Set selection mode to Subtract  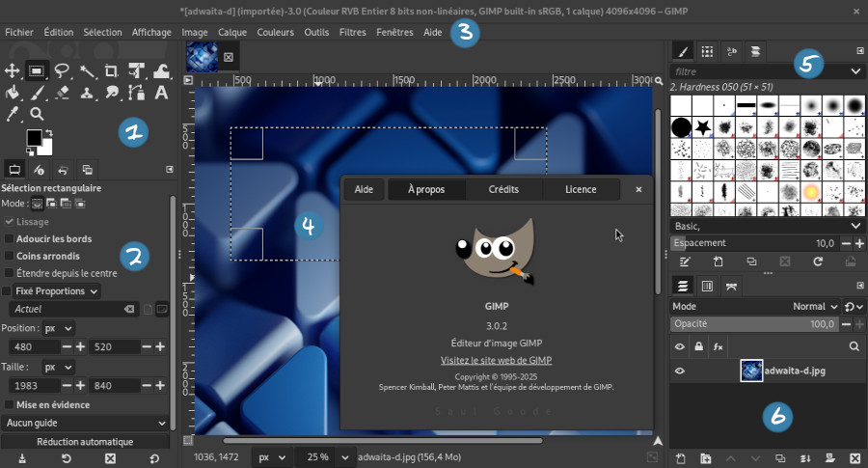66,204
